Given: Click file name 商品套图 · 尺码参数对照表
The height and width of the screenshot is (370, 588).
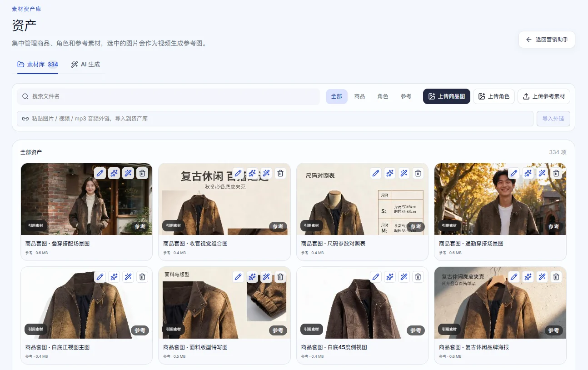Looking at the screenshot, I should 334,244.
